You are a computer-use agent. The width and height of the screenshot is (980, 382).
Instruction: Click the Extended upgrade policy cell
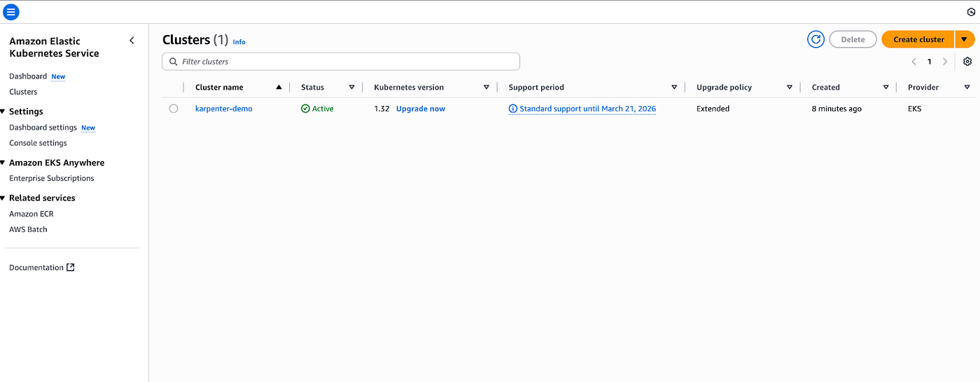(x=713, y=109)
